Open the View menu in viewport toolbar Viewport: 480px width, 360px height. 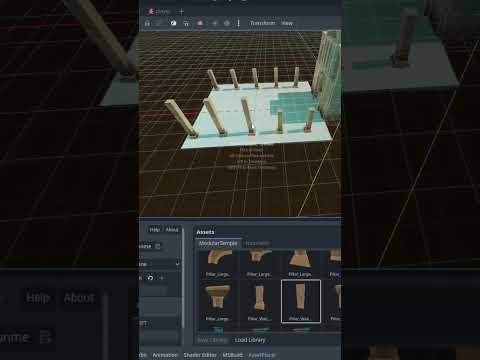click(287, 23)
